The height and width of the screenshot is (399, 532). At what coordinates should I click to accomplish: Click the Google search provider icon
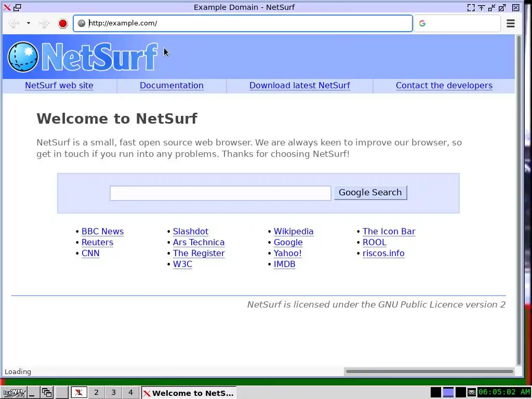pyautogui.click(x=422, y=23)
